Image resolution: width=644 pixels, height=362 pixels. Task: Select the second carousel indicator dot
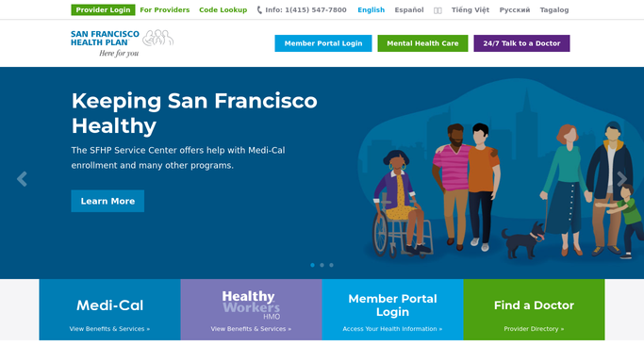322,265
